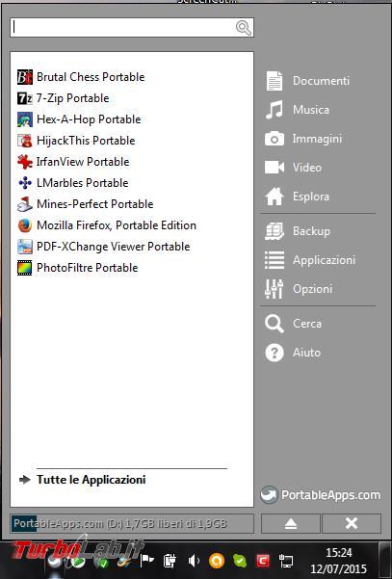Viewport: 392px width, 579px height.
Task: Start Mines-Perfect Portable
Action: tap(85, 204)
